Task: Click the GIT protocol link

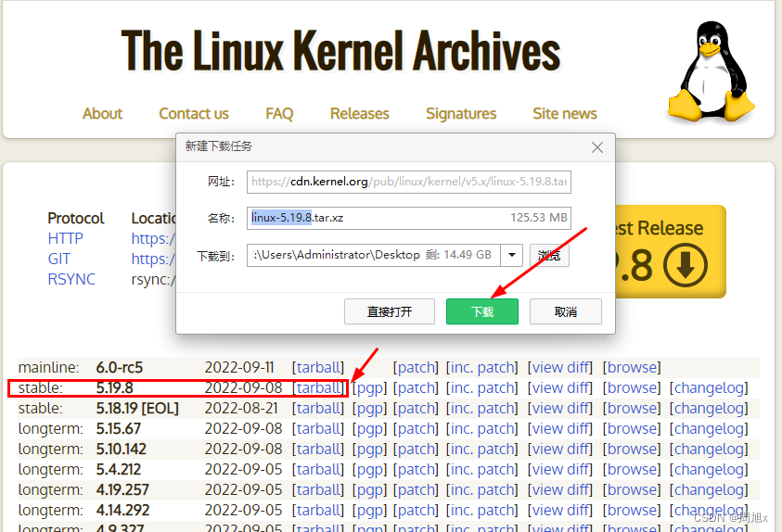Action: (58, 259)
